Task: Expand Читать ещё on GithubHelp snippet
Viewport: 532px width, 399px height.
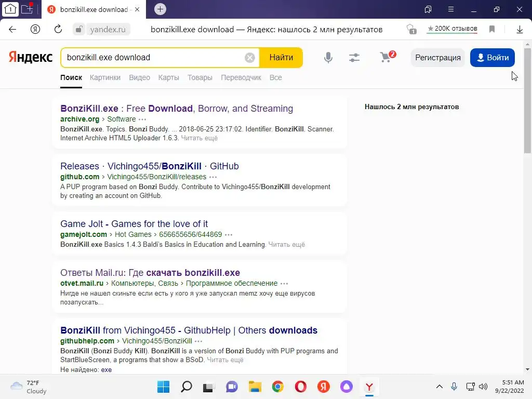Action: point(225,360)
